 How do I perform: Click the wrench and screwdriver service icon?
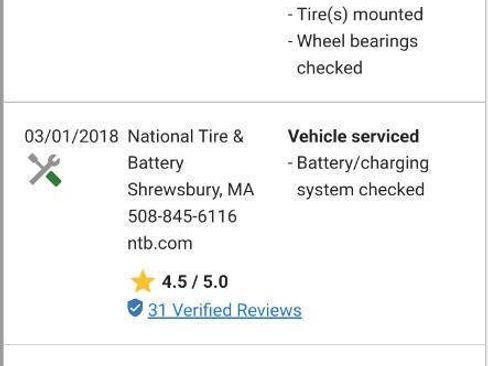(45, 169)
